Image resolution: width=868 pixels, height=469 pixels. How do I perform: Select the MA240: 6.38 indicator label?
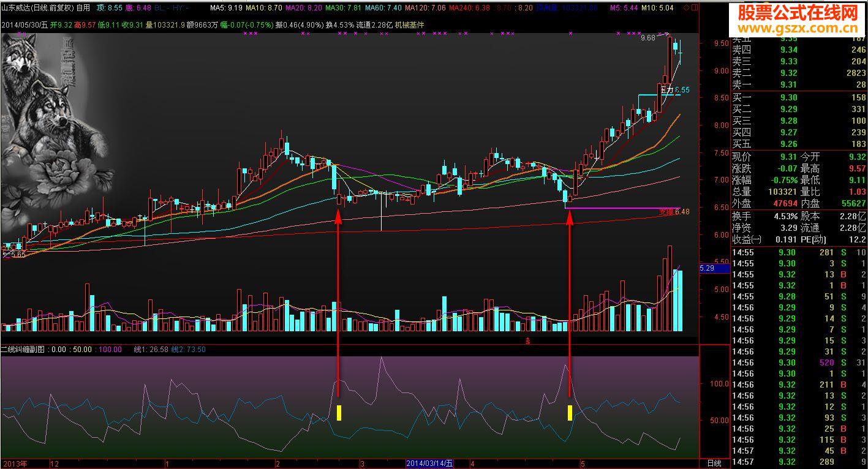pos(469,9)
